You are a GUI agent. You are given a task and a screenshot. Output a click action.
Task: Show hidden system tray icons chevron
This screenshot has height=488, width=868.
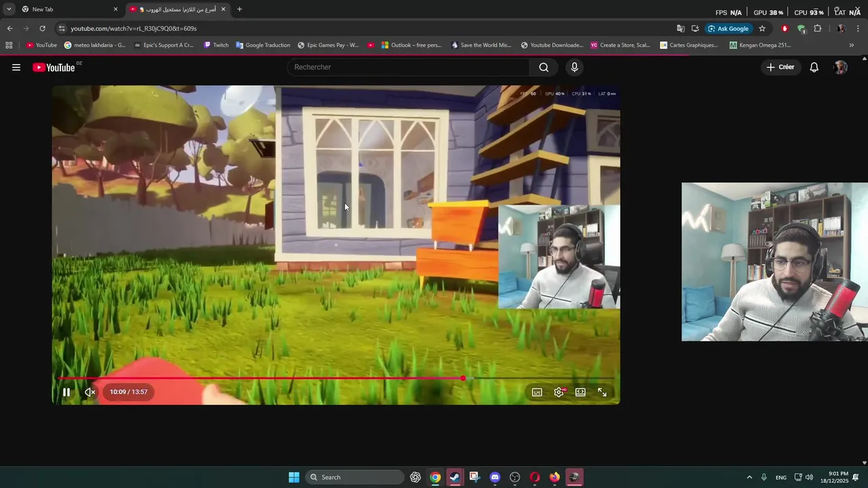click(749, 477)
